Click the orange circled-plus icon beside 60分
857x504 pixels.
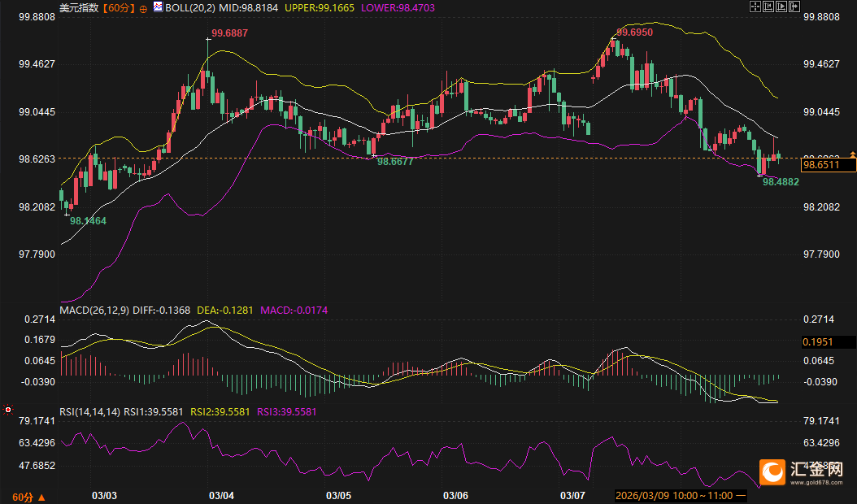(144, 7)
